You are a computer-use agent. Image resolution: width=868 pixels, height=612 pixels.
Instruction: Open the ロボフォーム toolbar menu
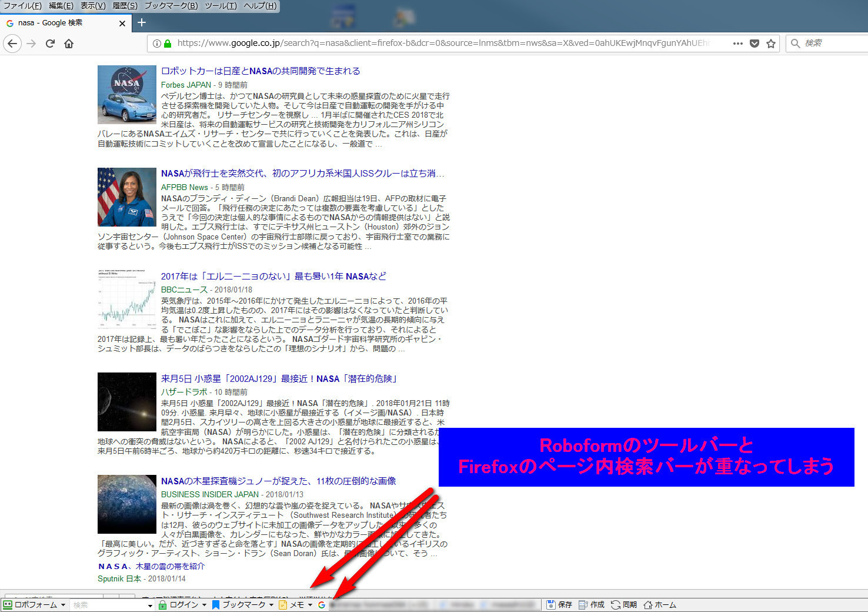tap(35, 605)
